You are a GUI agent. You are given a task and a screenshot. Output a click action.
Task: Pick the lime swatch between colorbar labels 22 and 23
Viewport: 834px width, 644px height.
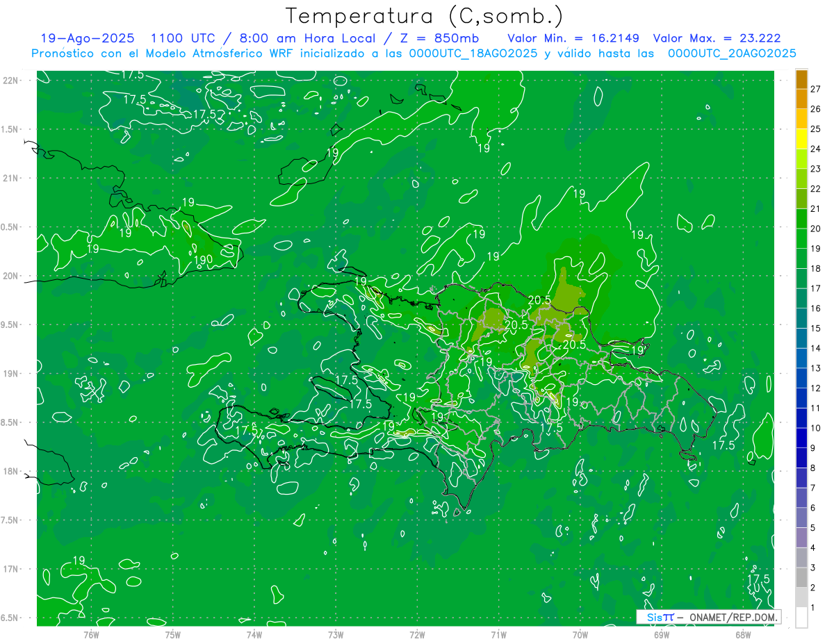pyautogui.click(x=801, y=179)
